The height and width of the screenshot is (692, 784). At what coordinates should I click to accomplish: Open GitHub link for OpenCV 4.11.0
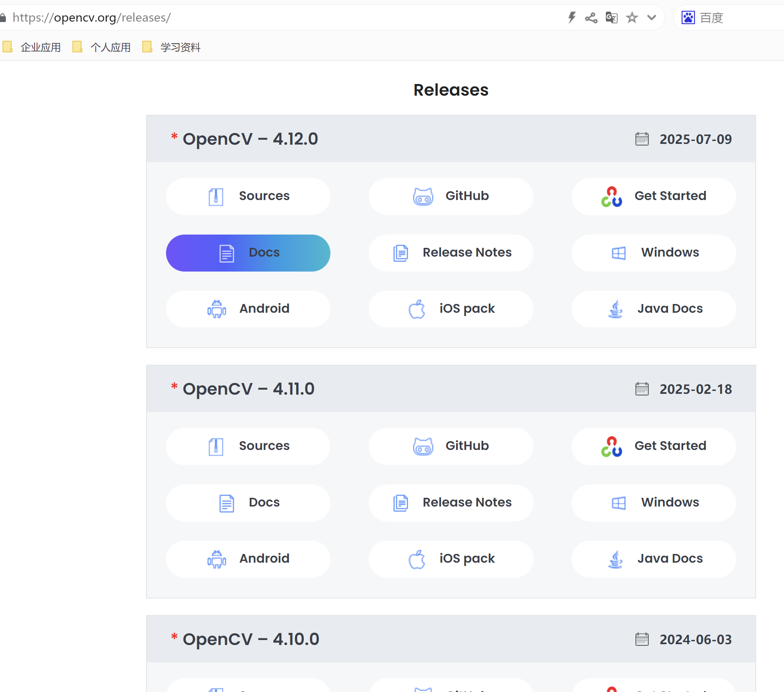click(x=451, y=446)
